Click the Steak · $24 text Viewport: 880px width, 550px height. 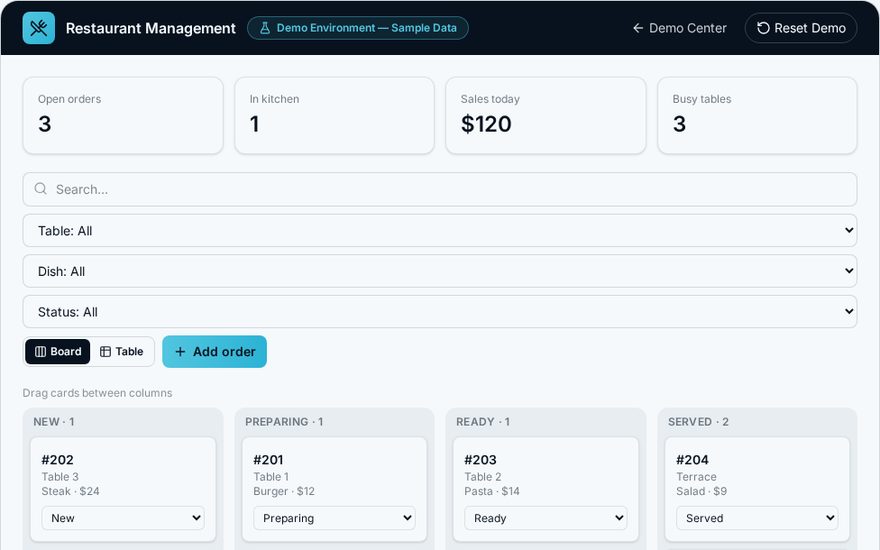(x=70, y=491)
